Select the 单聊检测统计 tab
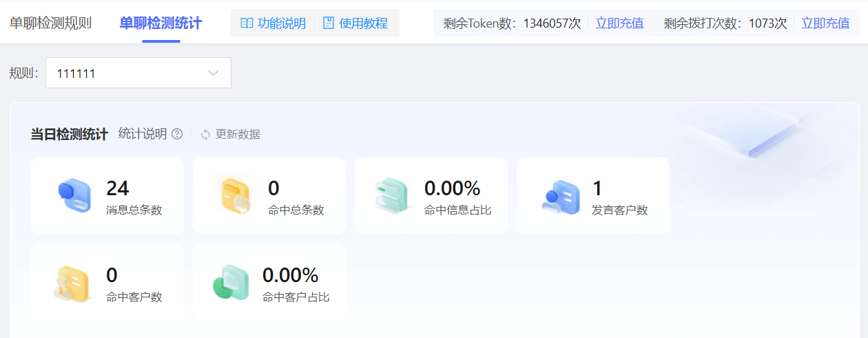The height and width of the screenshot is (338, 868). 161,23
